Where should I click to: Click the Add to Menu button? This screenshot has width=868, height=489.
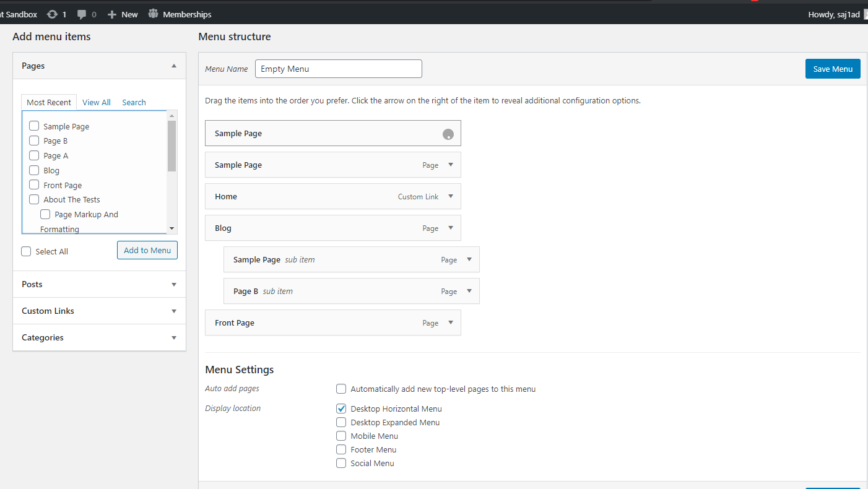coord(147,250)
